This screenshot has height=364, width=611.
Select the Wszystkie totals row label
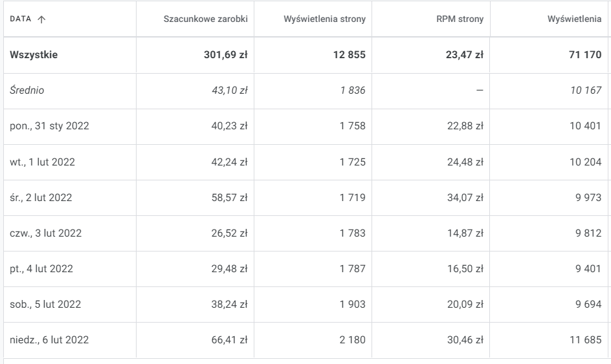tap(34, 55)
